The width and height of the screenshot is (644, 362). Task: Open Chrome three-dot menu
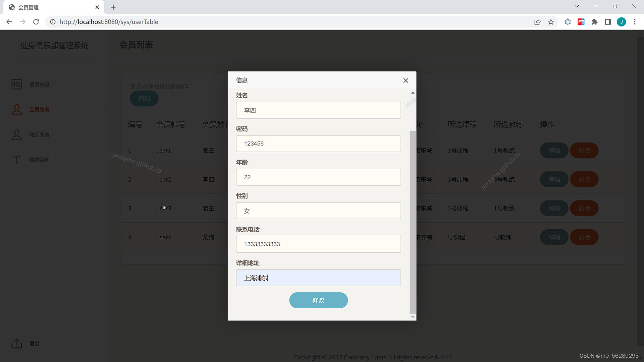[635, 22]
